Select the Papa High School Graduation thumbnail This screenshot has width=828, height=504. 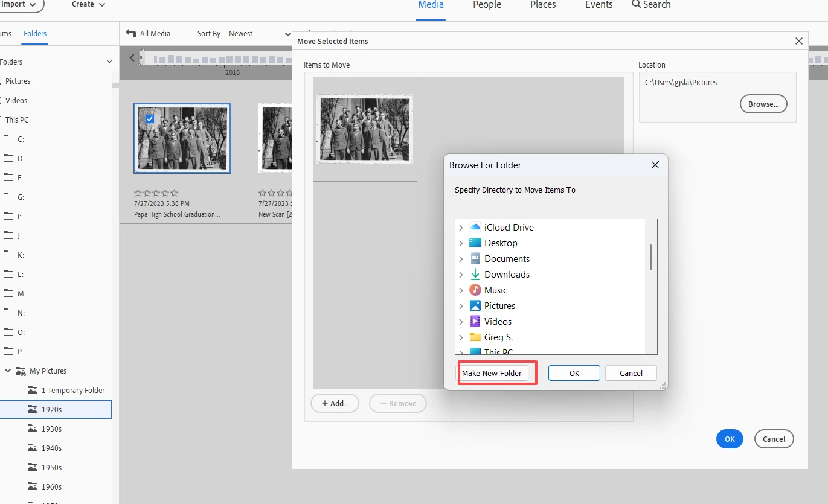click(182, 138)
